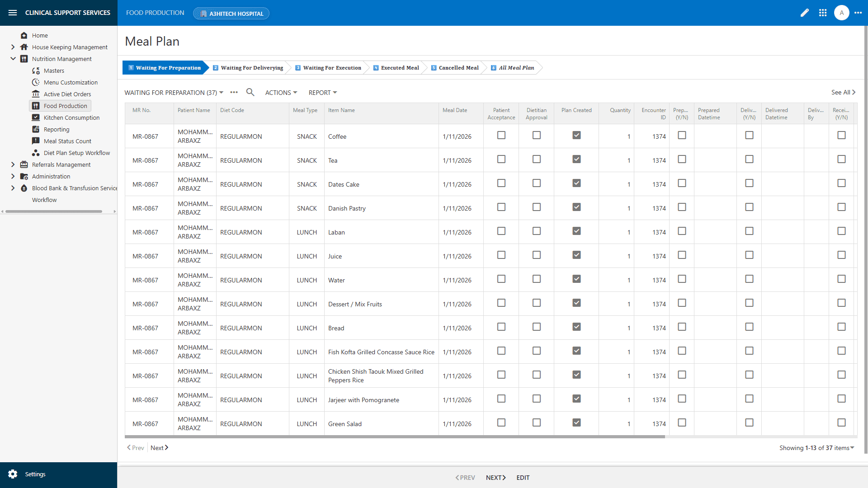Open Reporting with its chart icon
868x488 pixels.
click(x=36, y=129)
